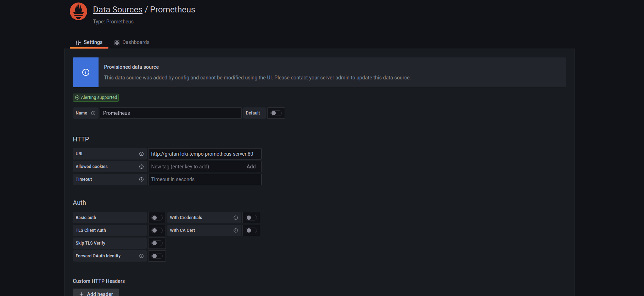Toggle the With Credentials switch
The width and height of the screenshot is (644, 296).
pos(251,218)
